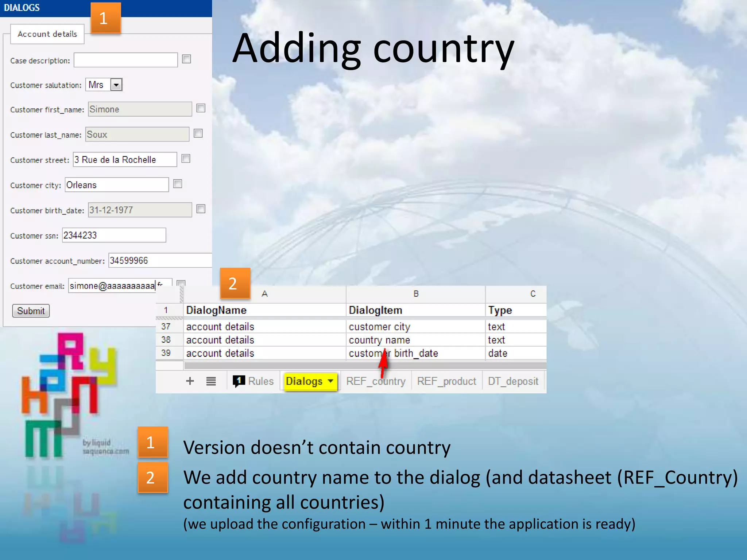Open the DT_deposit sheet tab

513,381
